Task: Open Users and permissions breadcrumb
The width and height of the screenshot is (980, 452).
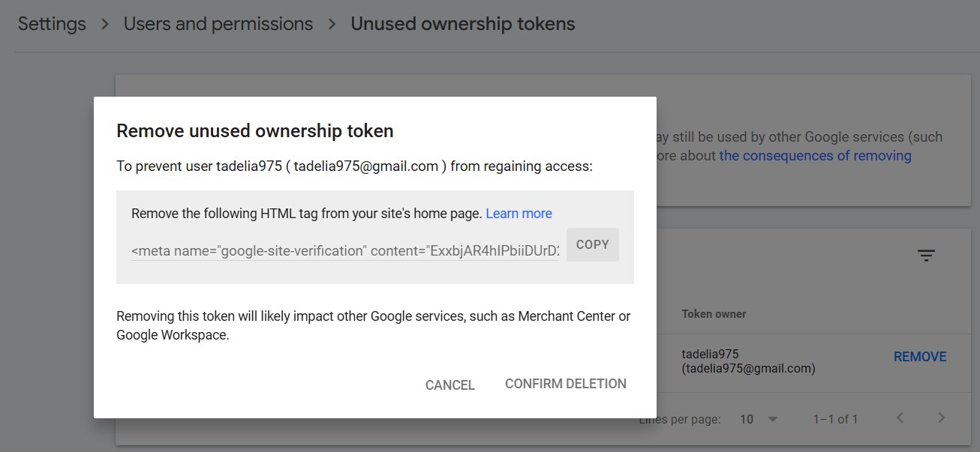Action: pyautogui.click(x=218, y=24)
